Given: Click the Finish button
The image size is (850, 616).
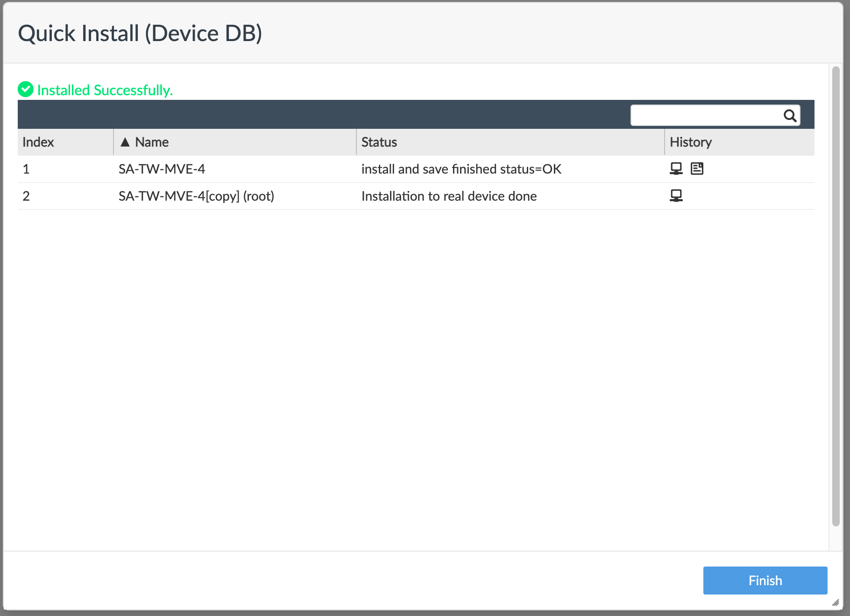Looking at the screenshot, I should tap(765, 580).
